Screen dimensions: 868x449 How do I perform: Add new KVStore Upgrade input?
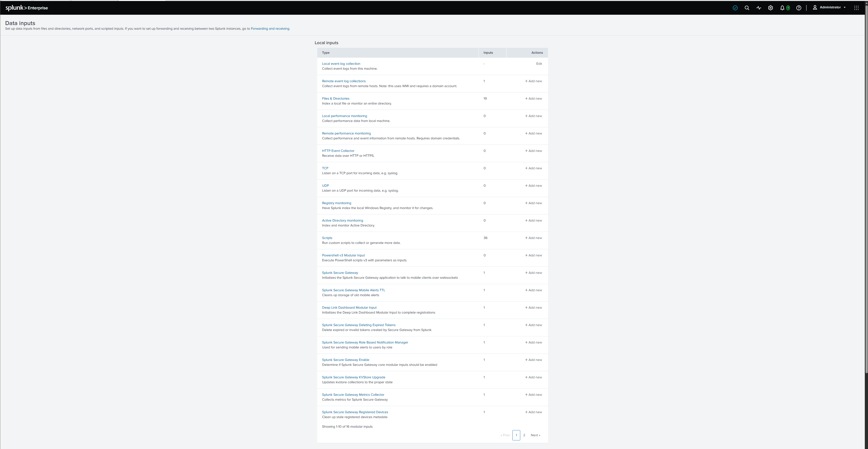534,377
